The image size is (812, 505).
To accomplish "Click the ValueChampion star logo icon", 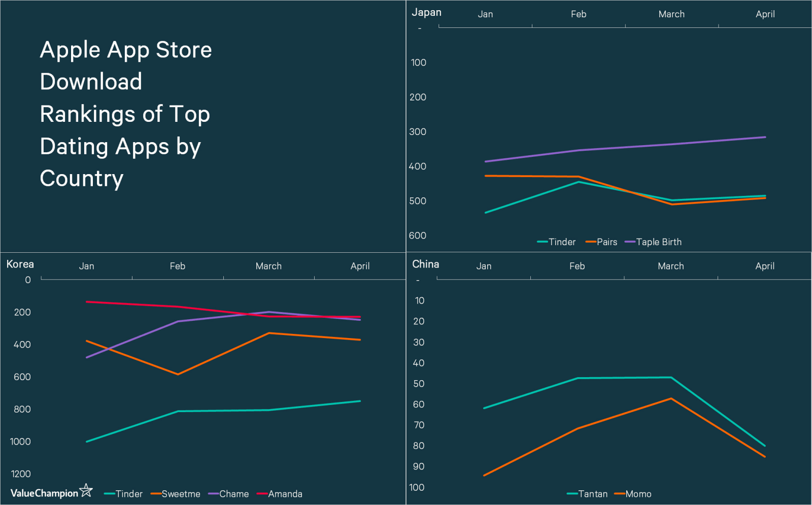I will tap(86, 490).
